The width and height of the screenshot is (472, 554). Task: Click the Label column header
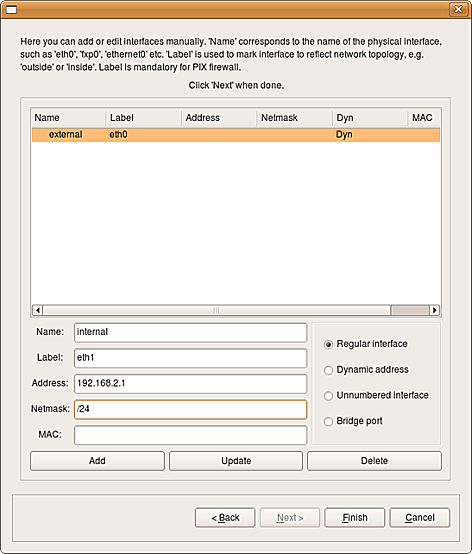point(143,118)
